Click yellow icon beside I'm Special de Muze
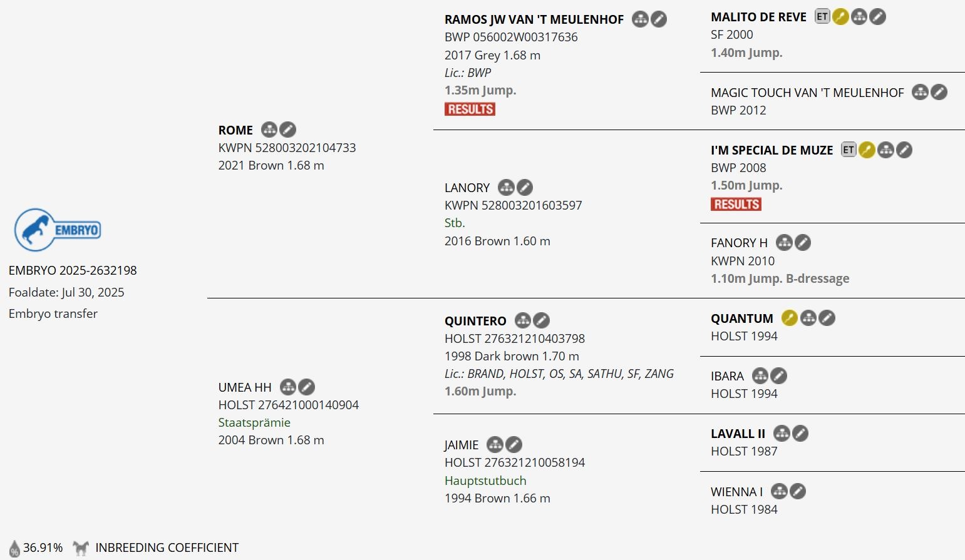965x560 pixels. (867, 150)
